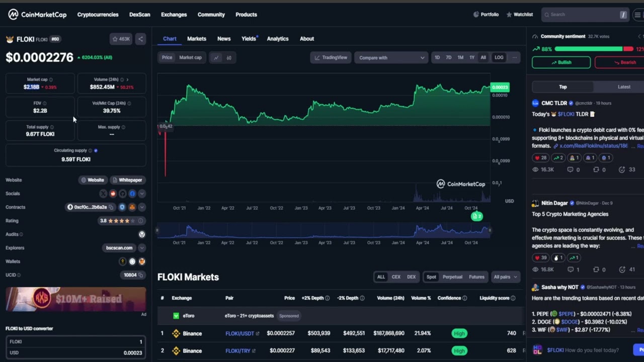Open the Compare with dropdown

pyautogui.click(x=391, y=58)
